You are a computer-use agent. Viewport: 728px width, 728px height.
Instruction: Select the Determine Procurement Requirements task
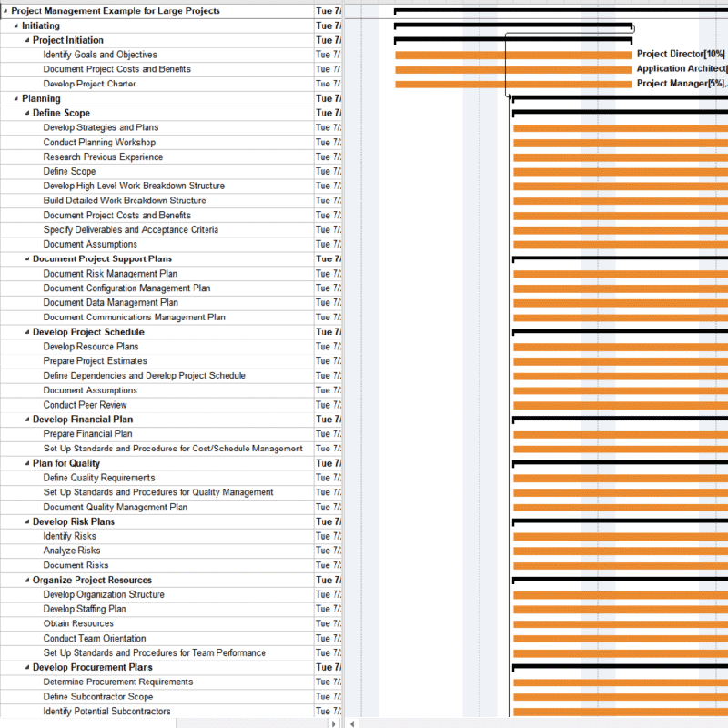(x=118, y=682)
